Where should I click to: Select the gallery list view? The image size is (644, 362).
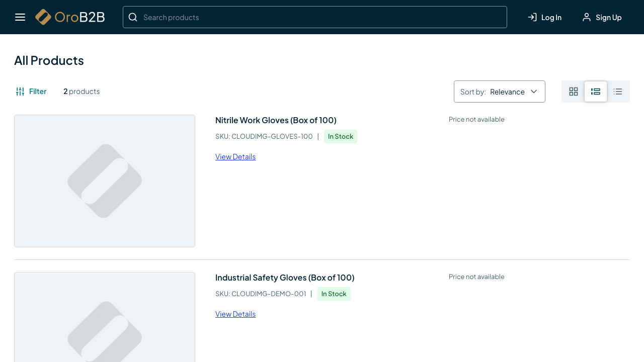pos(596,92)
